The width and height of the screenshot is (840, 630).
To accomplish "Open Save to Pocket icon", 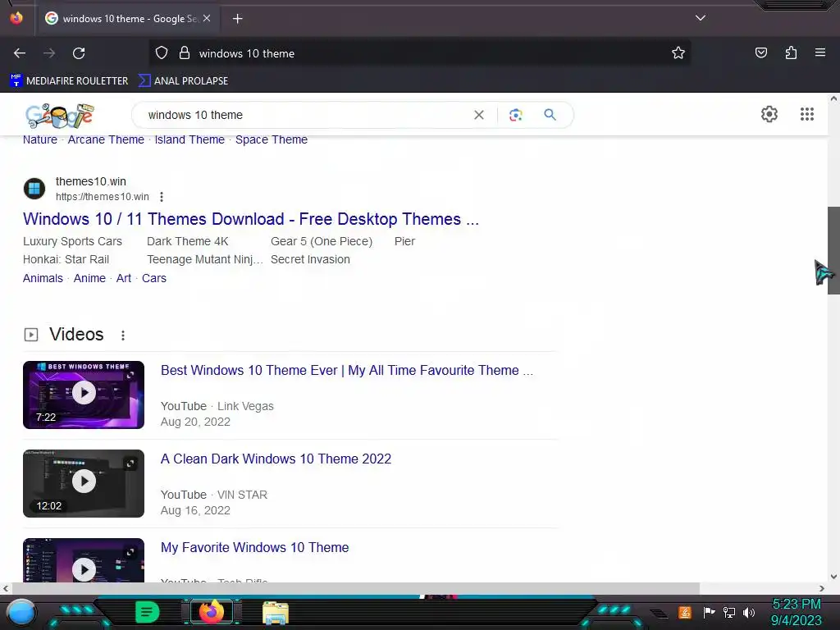I will (x=761, y=52).
